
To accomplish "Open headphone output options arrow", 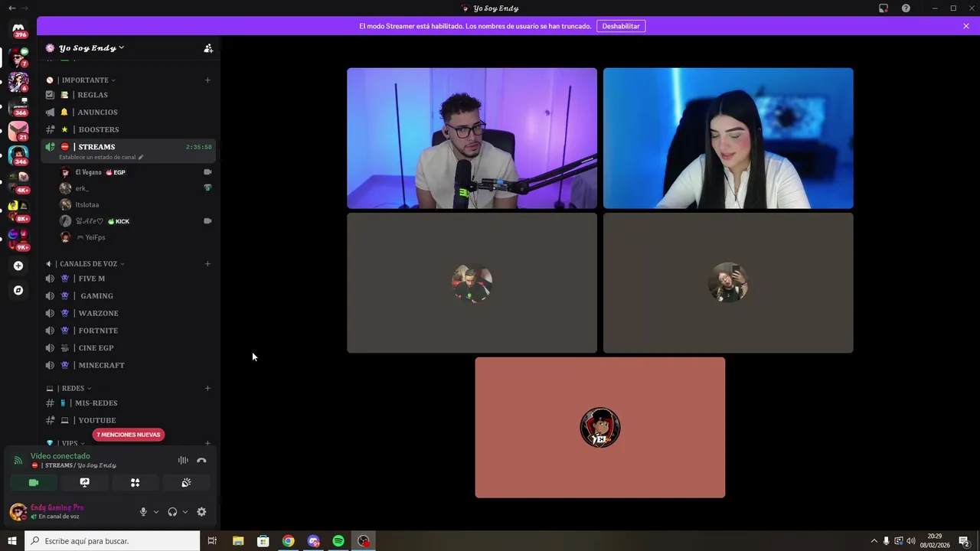I will (185, 512).
